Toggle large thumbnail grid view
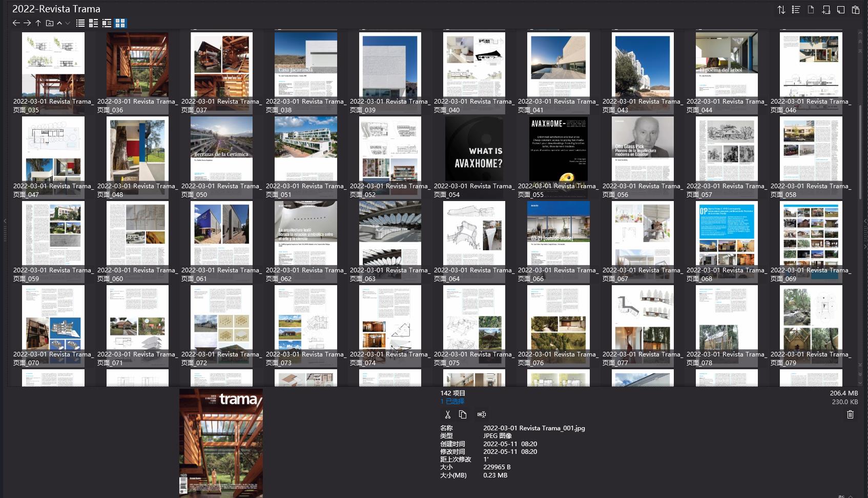 (x=119, y=23)
